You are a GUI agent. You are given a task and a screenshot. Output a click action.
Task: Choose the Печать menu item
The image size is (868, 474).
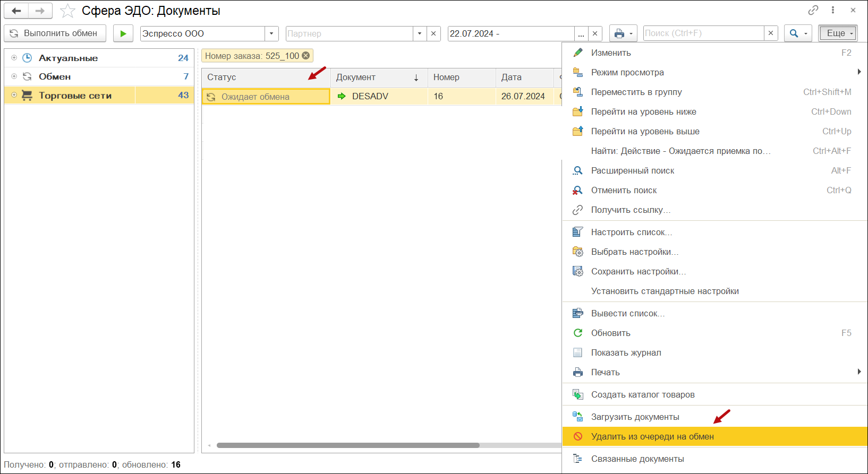tap(714, 372)
